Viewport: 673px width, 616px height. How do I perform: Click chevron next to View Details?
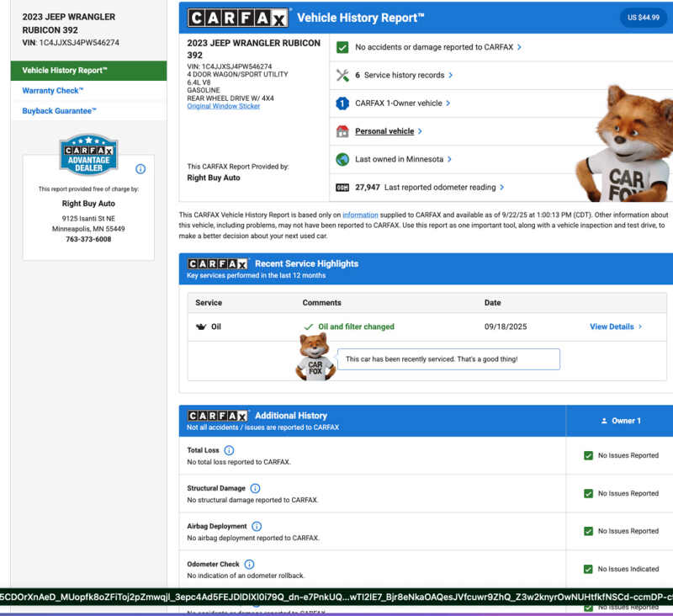point(640,327)
